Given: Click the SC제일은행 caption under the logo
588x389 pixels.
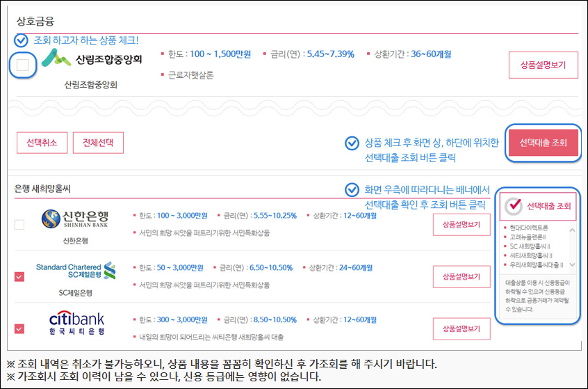Looking at the screenshot, I should 75,293.
